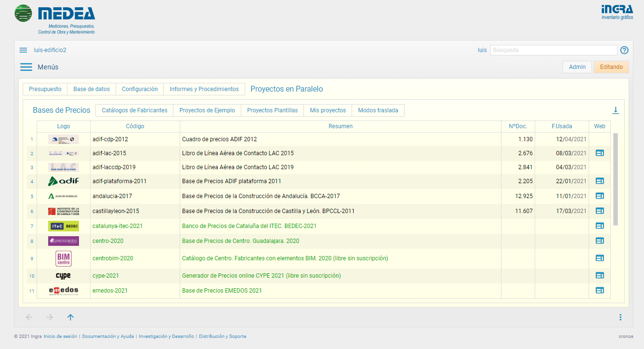Click the help question mark icon
Image resolution: width=644 pixels, height=349 pixels.
click(624, 50)
